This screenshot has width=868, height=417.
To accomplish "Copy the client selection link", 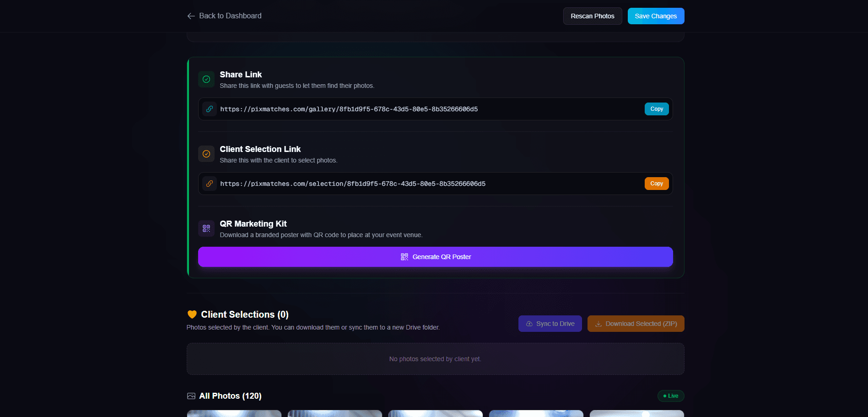I will [656, 183].
